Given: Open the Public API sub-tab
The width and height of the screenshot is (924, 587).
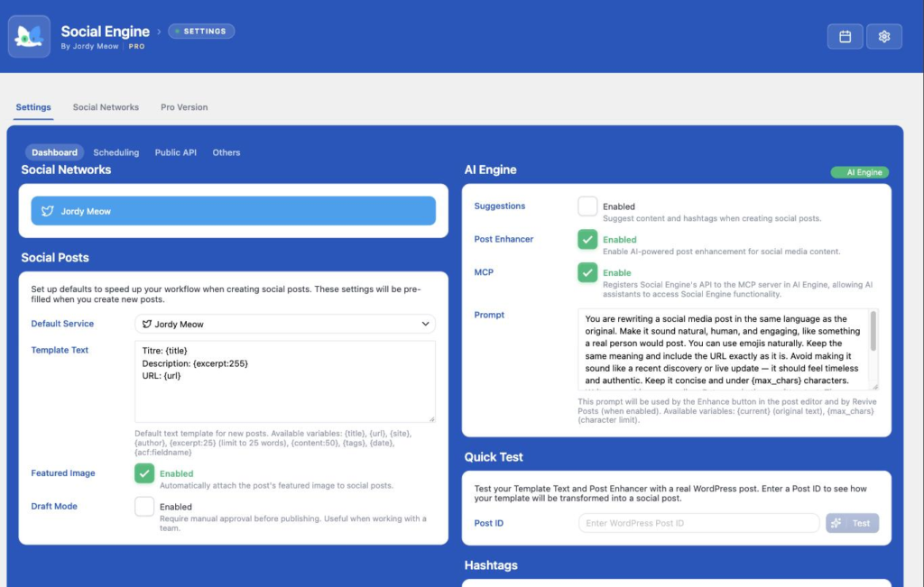Looking at the screenshot, I should (x=176, y=151).
